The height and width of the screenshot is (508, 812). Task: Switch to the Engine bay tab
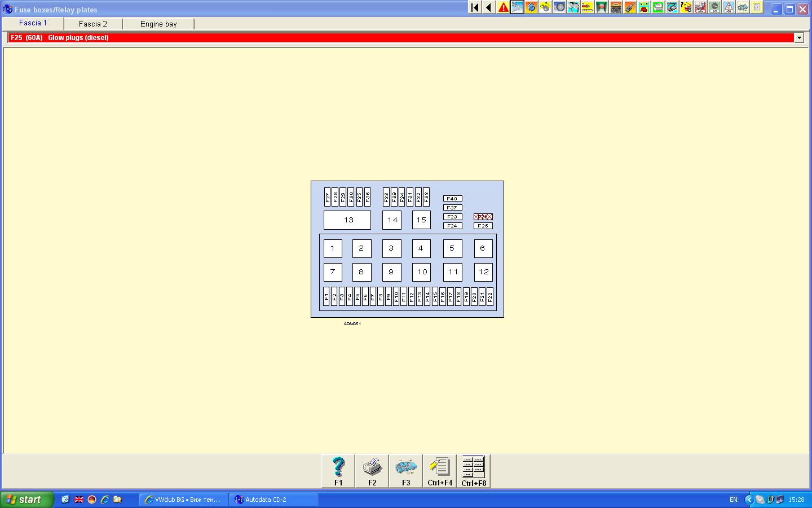coord(158,24)
